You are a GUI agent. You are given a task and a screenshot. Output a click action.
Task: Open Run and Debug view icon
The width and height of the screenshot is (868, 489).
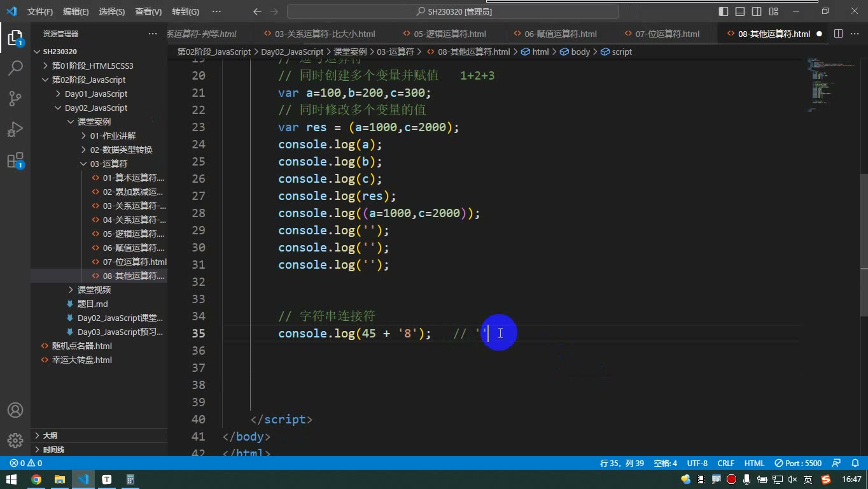[15, 129]
